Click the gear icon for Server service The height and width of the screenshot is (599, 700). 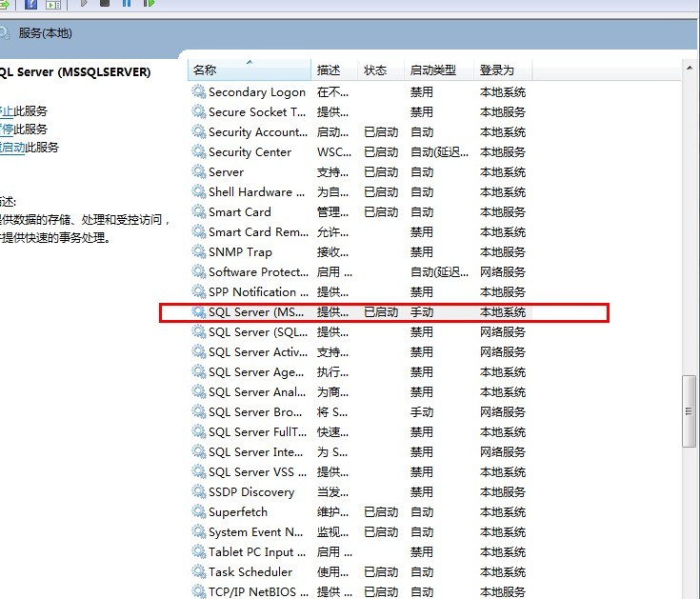(x=199, y=171)
